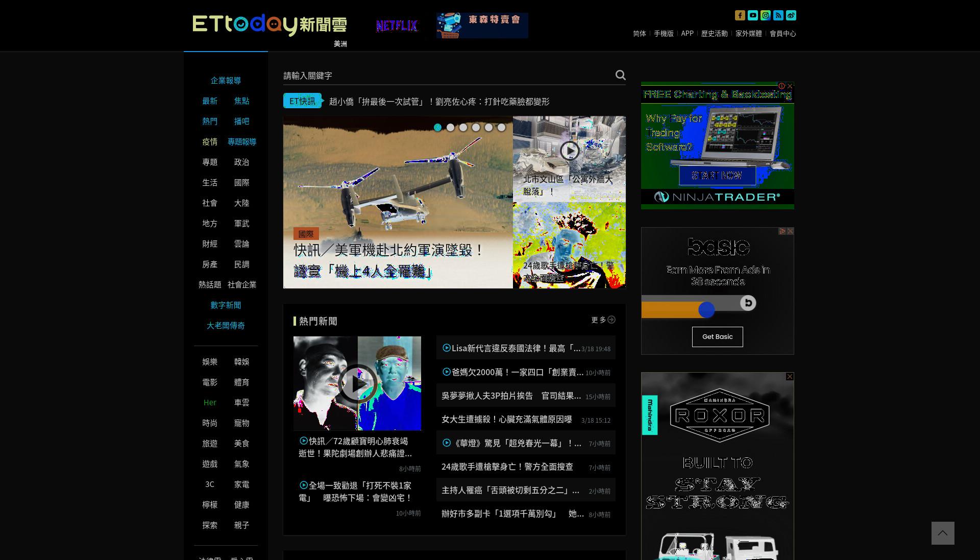This screenshot has height=560, width=980.
Task: Click the ETtoday 新聞雲 logo
Action: click(269, 25)
